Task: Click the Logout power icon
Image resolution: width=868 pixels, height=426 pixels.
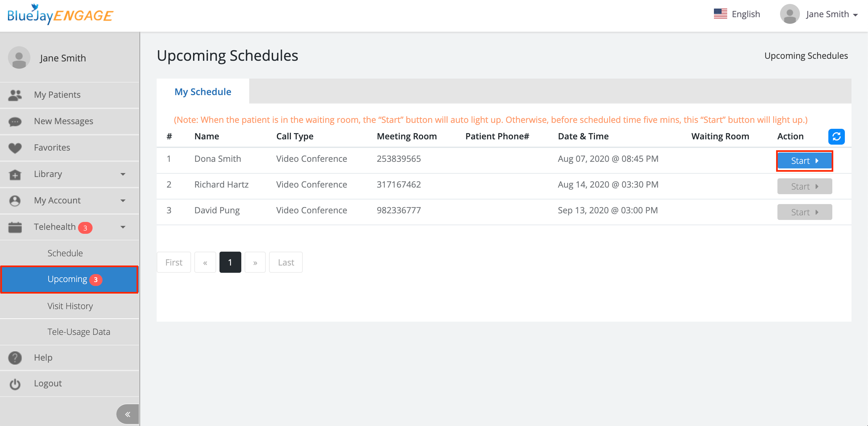Action: tap(15, 384)
